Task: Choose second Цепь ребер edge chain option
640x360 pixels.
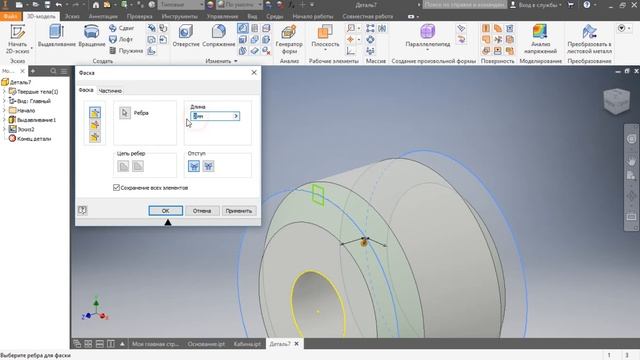Action: 138,166
